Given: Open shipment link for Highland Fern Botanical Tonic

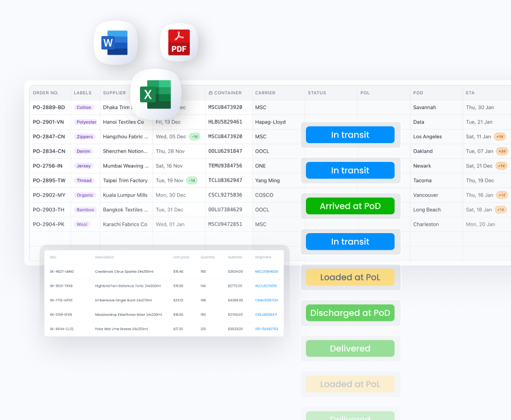Looking at the screenshot, I should 266,286.
